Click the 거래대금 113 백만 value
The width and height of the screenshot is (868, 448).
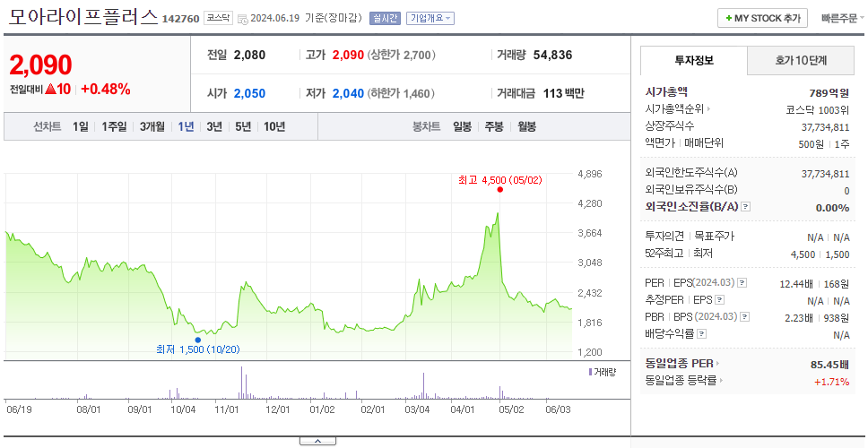click(x=563, y=93)
